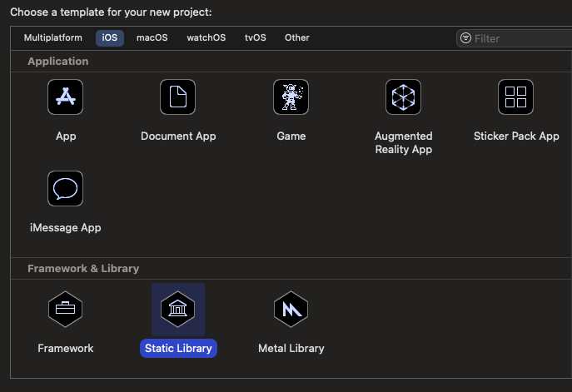Pick the Framework toolbox icon
This screenshot has height=392, width=572.
66,310
